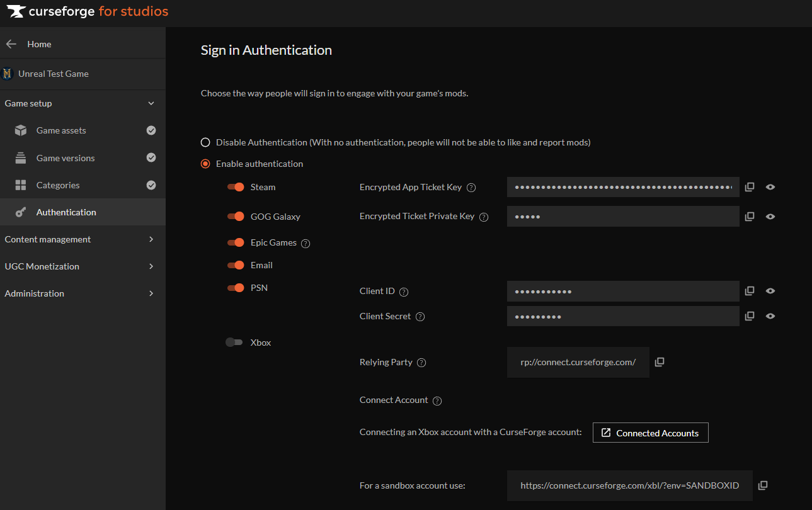Select Unreal Test Game entry

tap(83, 74)
